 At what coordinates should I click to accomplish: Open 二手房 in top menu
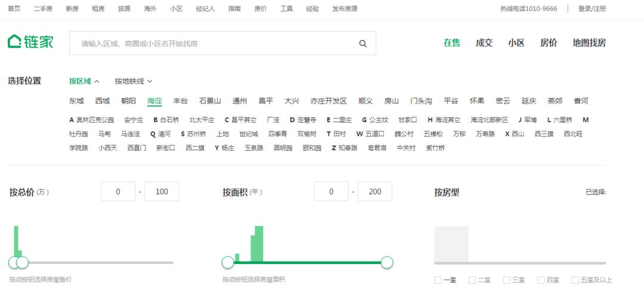(43, 8)
